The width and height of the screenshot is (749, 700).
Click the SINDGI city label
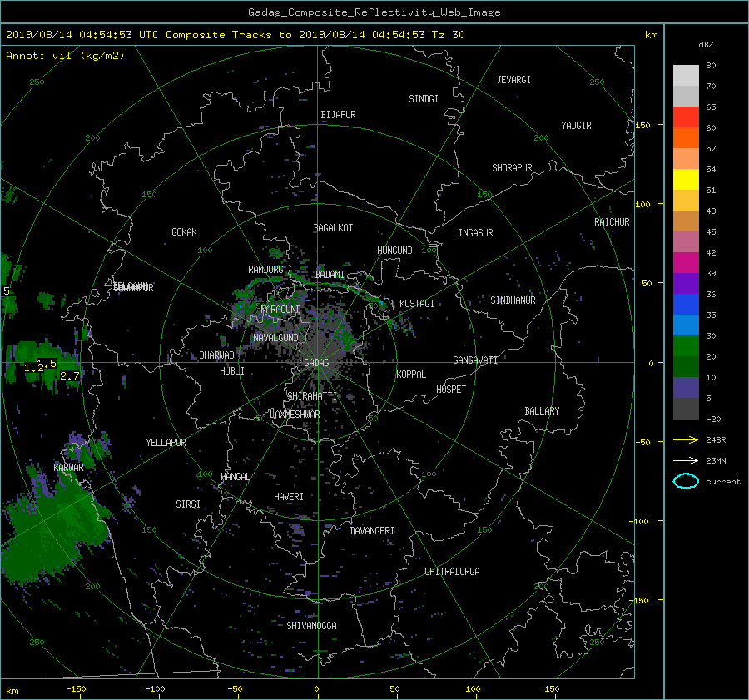(424, 99)
